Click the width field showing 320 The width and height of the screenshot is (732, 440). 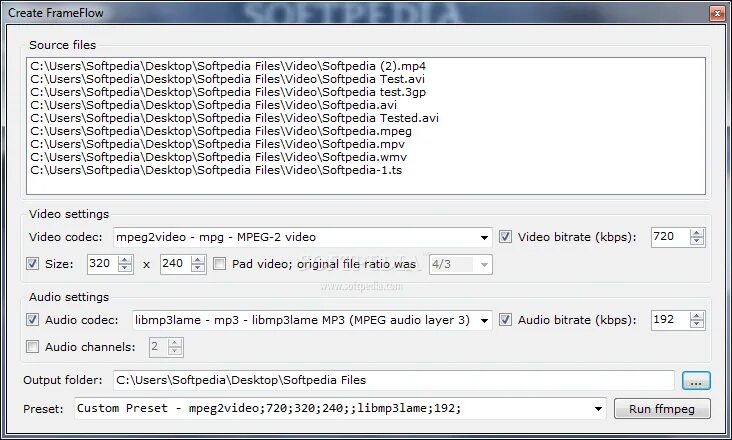click(103, 264)
